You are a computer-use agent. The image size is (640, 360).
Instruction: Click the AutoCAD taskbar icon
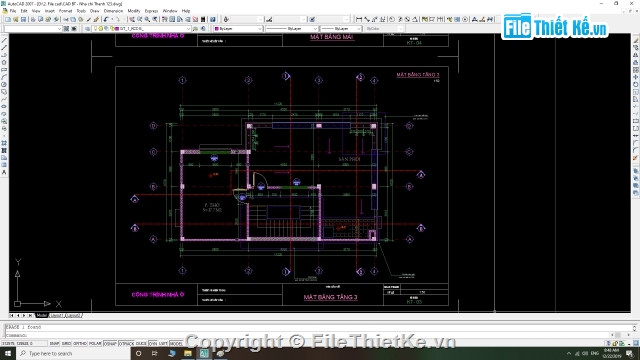pos(204,353)
